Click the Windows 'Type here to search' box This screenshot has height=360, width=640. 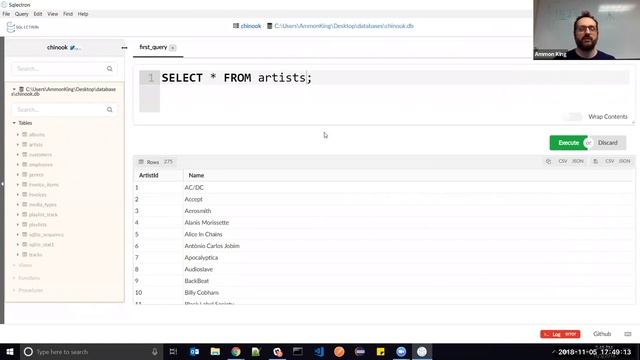91,352
